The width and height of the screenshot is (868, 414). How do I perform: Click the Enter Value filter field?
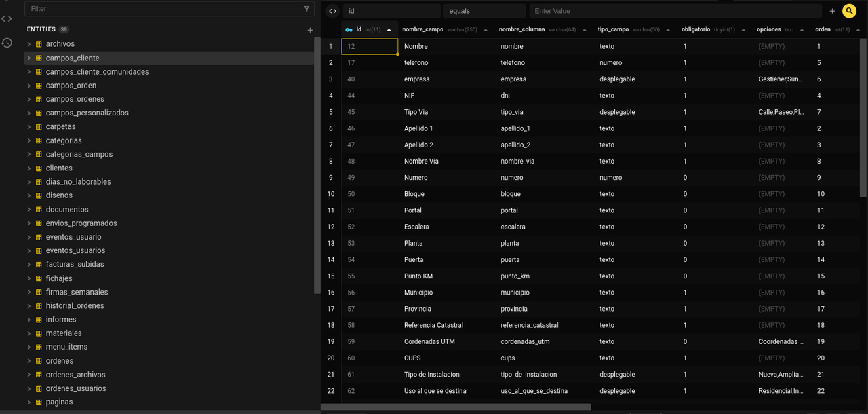675,11
